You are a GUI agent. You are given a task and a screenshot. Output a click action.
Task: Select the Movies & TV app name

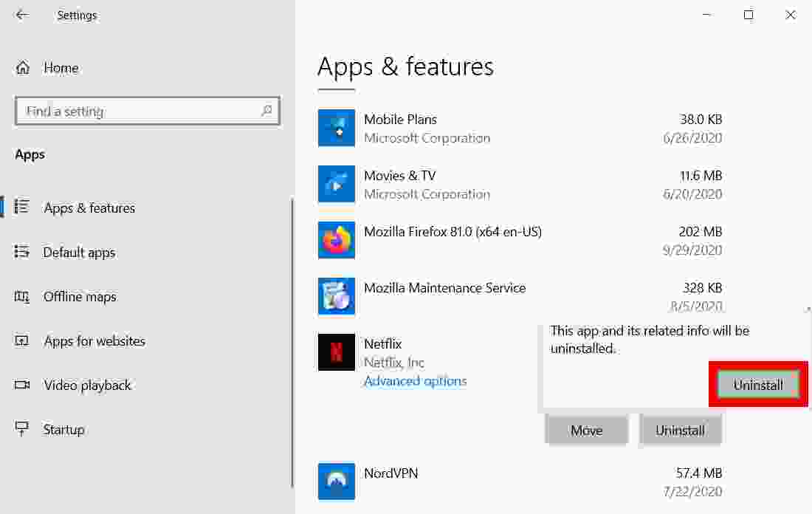400,176
